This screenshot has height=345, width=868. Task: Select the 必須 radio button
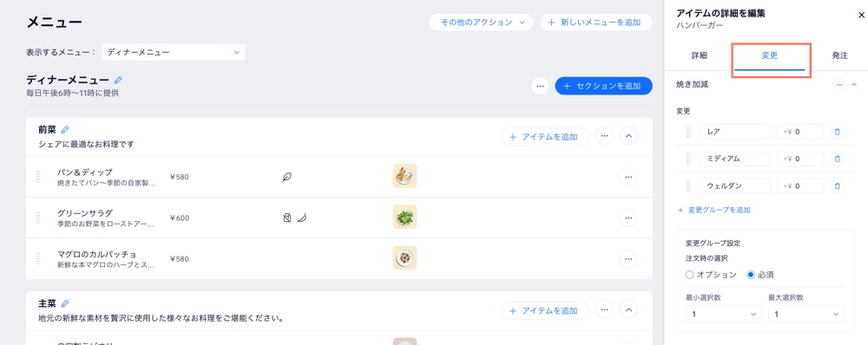[x=751, y=275]
